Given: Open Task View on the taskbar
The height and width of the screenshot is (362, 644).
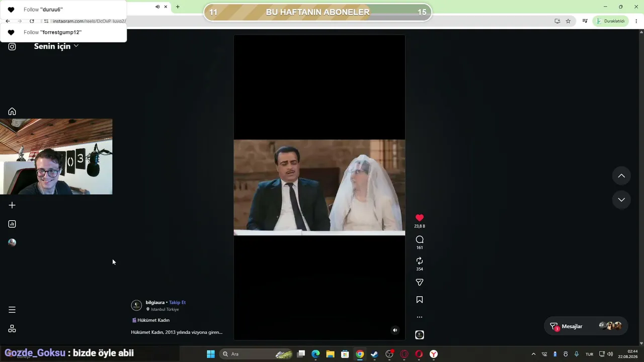Looking at the screenshot, I should click(x=301, y=354).
